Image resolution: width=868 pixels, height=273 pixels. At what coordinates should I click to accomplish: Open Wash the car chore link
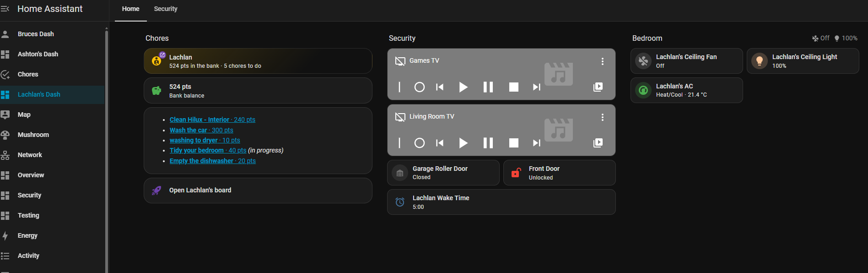[x=201, y=130]
